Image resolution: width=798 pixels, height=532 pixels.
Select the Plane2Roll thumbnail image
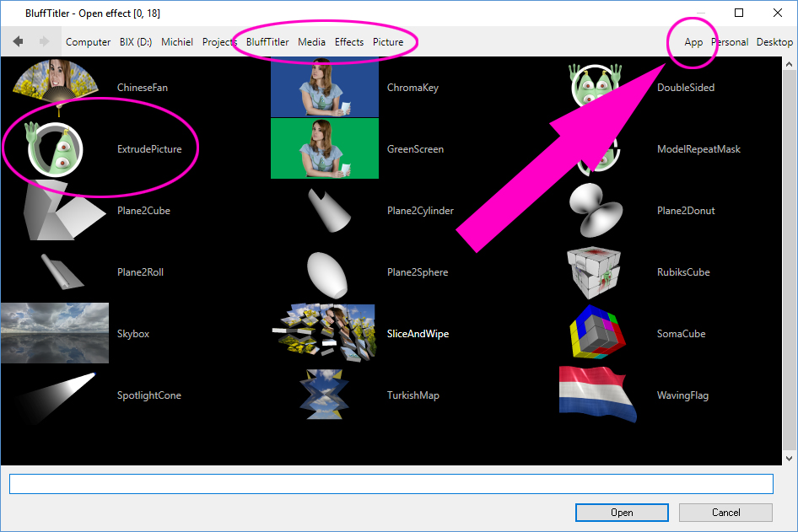62,272
